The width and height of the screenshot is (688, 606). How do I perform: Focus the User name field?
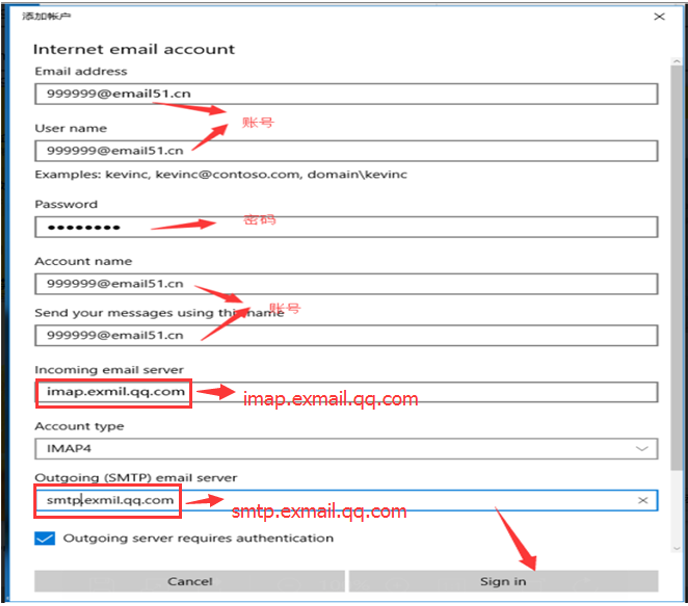[x=346, y=151]
